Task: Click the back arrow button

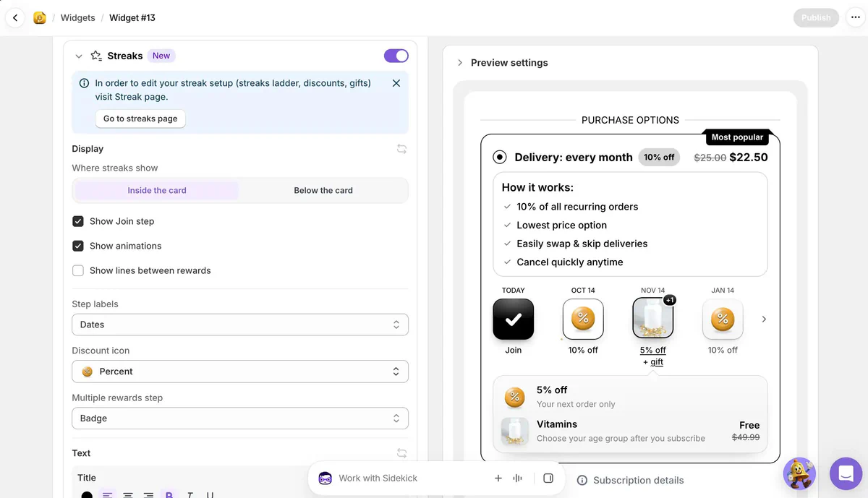Action: pos(14,17)
